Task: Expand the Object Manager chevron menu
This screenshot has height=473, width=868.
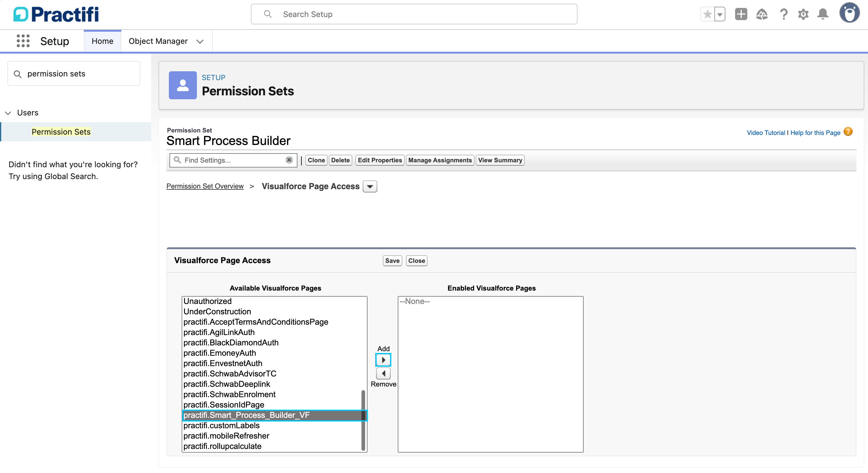Action: [x=200, y=41]
